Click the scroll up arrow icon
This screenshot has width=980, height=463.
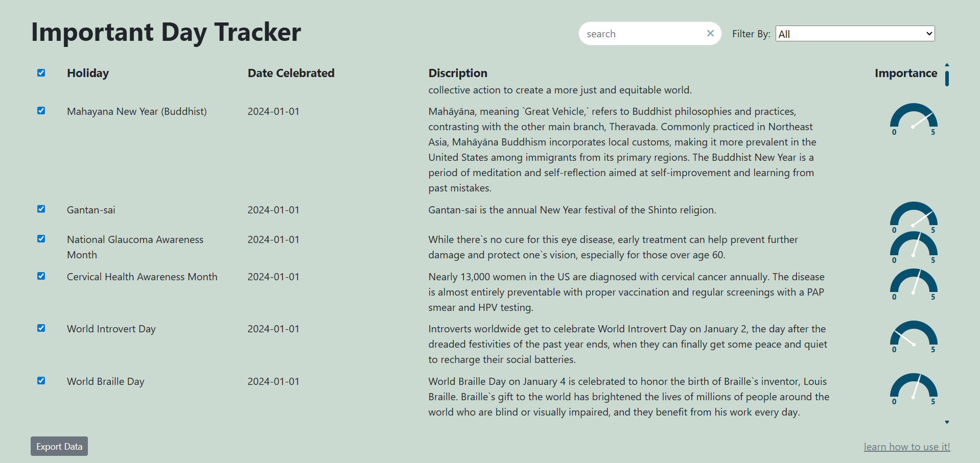pyautogui.click(x=947, y=65)
